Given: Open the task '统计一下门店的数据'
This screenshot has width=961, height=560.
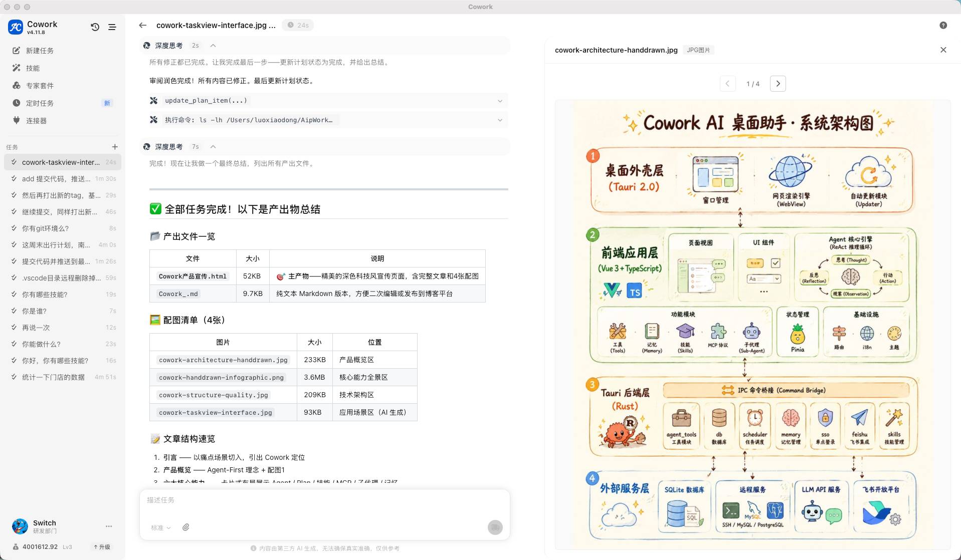Looking at the screenshot, I should click(x=63, y=377).
